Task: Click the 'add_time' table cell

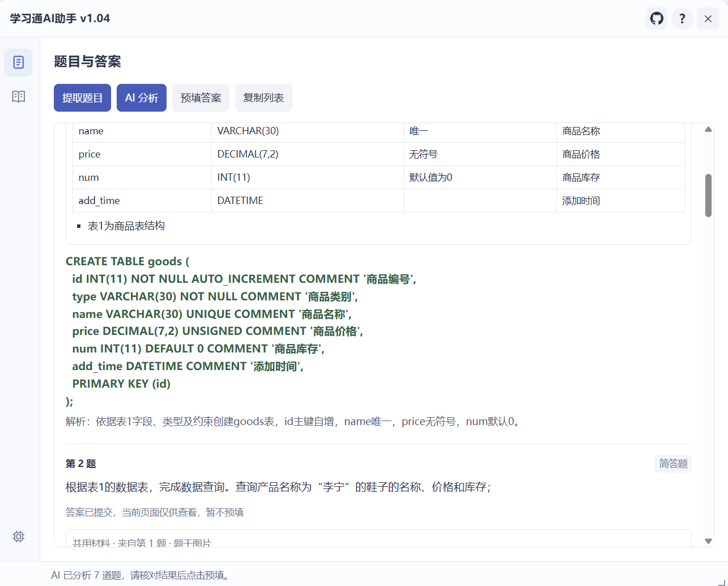Action: click(142, 201)
